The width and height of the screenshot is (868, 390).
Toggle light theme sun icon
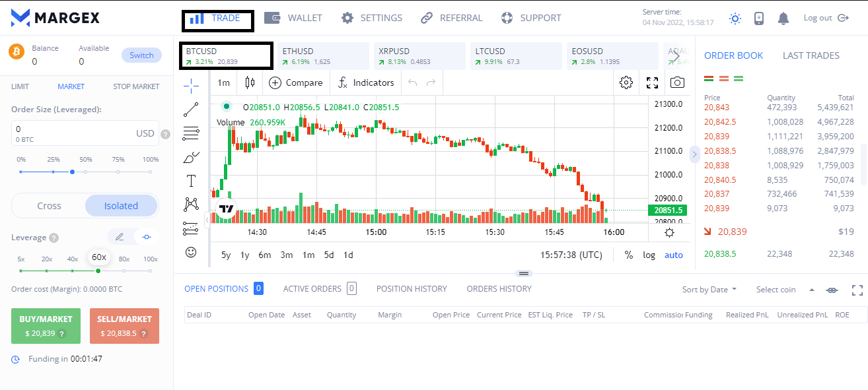point(735,18)
